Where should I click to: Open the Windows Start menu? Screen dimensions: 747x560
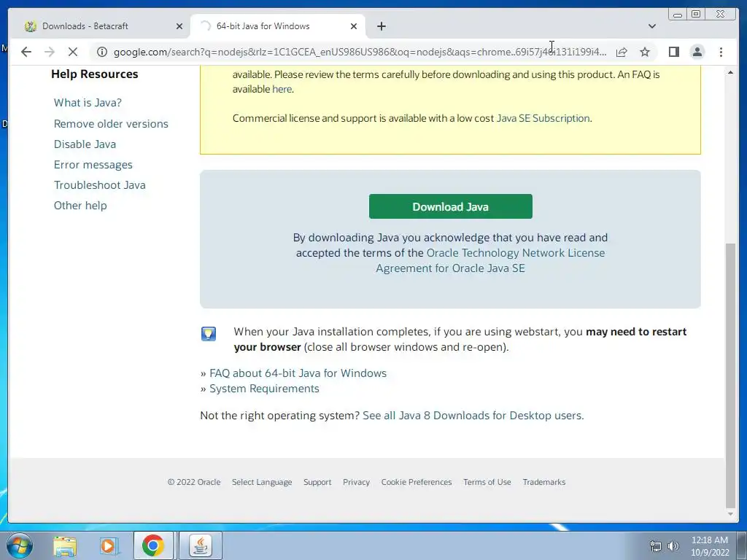[20, 545]
